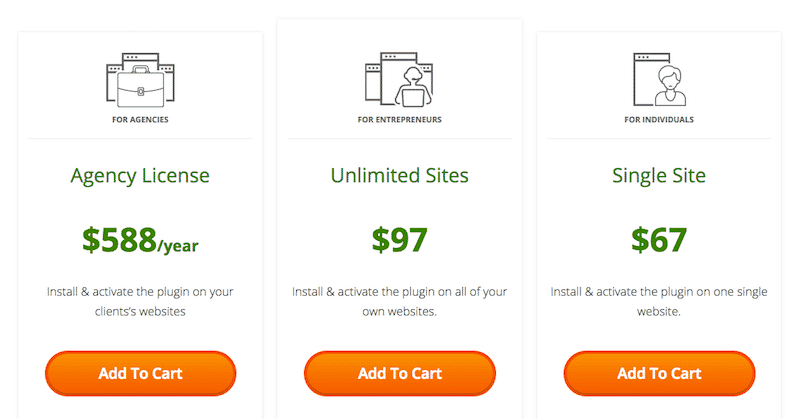The image size is (800, 419).
Task: Click the own websites description text
Action: click(x=399, y=301)
